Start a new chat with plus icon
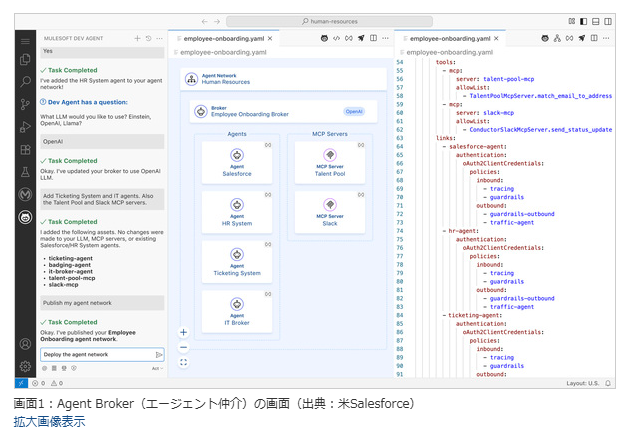 tap(137, 38)
